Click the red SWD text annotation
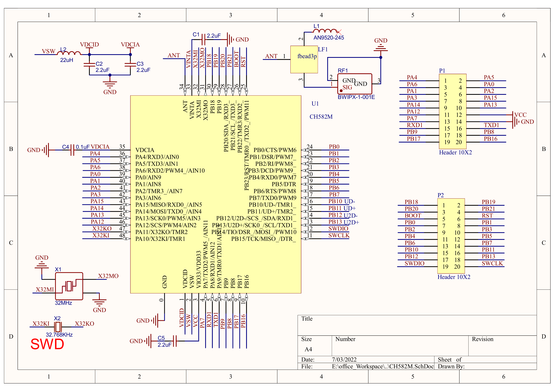 pyautogui.click(x=47, y=344)
